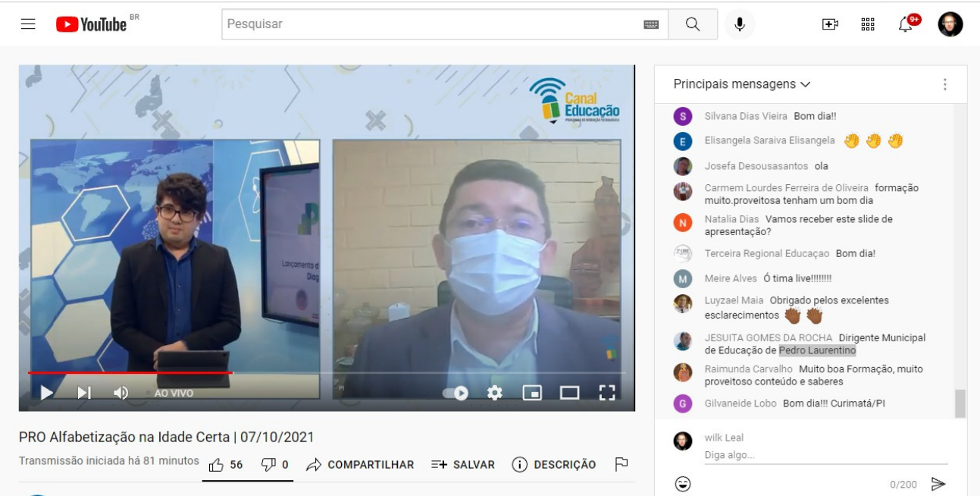
Task: Like the video with thumbs up
Action: [x=217, y=465]
